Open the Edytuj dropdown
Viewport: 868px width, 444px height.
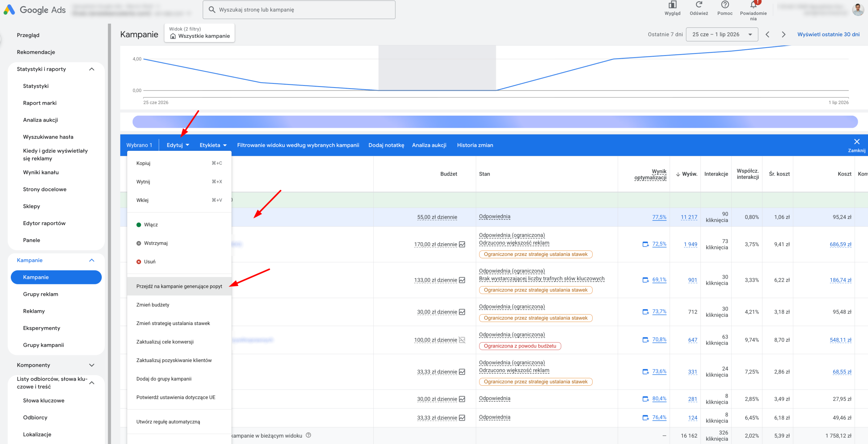click(178, 145)
